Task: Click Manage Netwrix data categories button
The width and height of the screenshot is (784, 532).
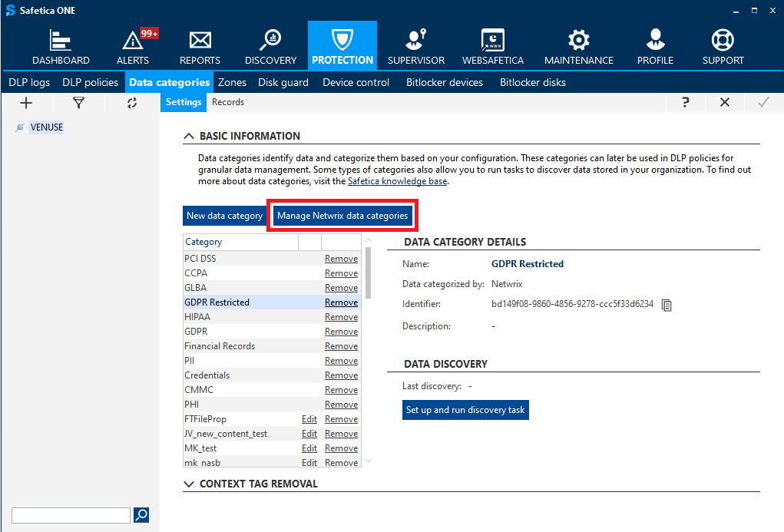Action: pyautogui.click(x=342, y=216)
